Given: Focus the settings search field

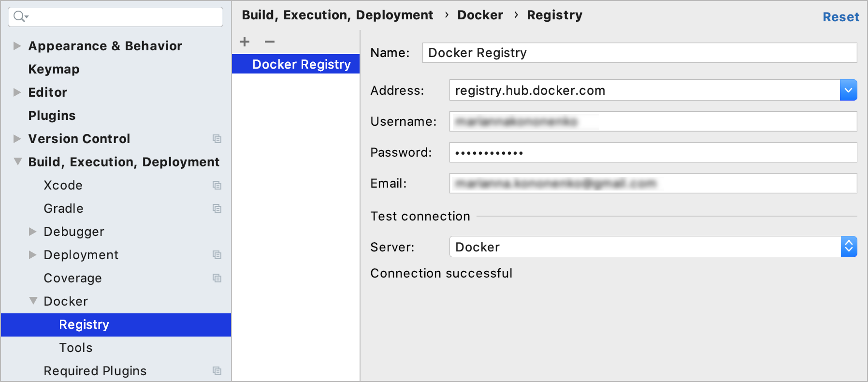Looking at the screenshot, I should click(116, 17).
